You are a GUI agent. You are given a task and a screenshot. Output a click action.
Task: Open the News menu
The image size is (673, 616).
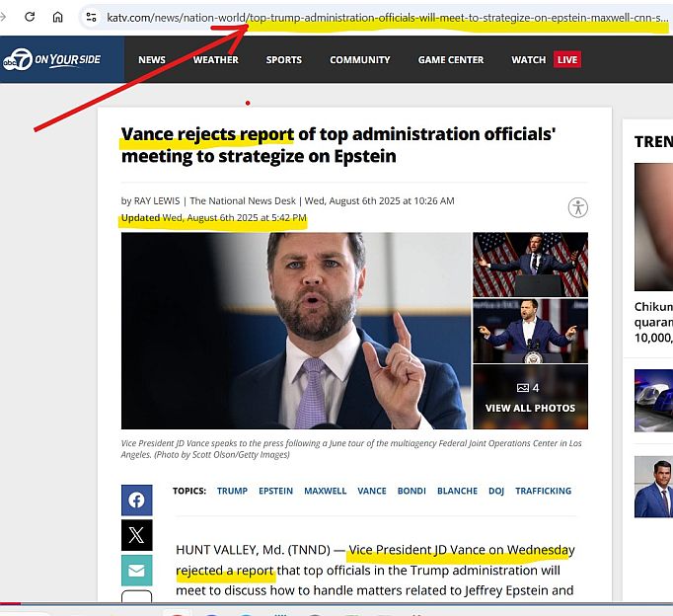[x=152, y=59]
